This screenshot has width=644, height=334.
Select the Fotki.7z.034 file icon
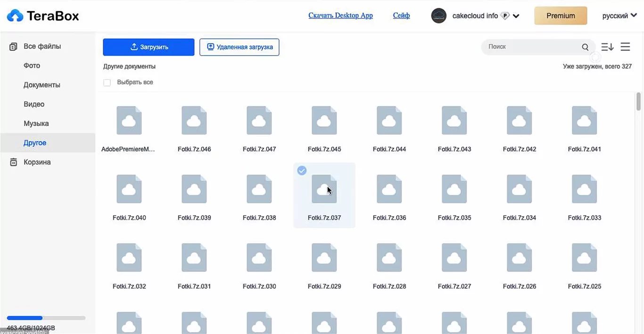(519, 189)
